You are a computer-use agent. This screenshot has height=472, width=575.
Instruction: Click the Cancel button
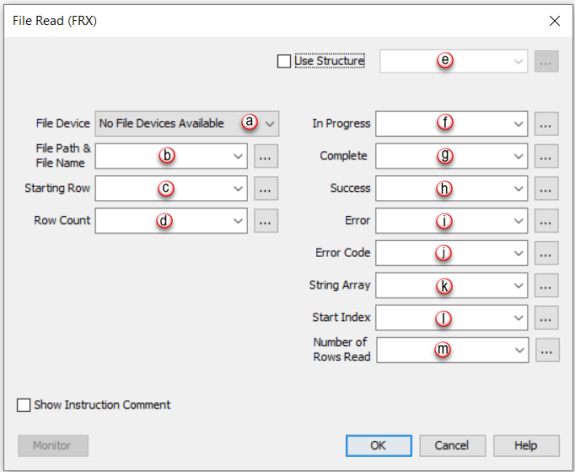(453, 446)
